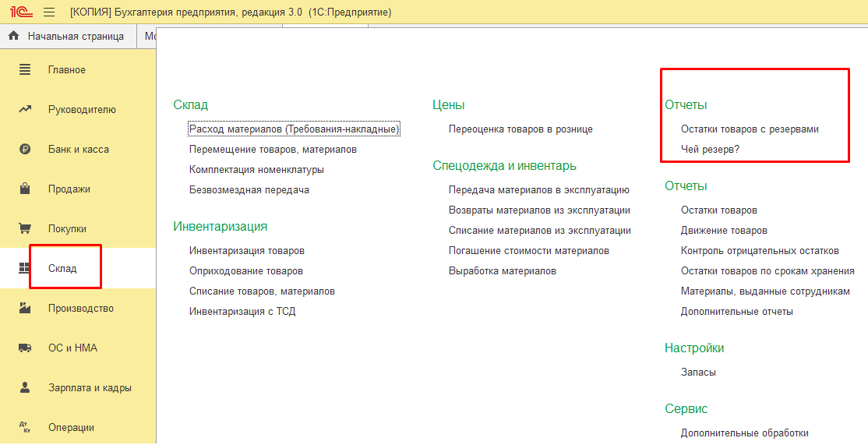This screenshot has height=445, width=868.
Task: Click the Операции Дт/Кт icon
Action: (25, 427)
